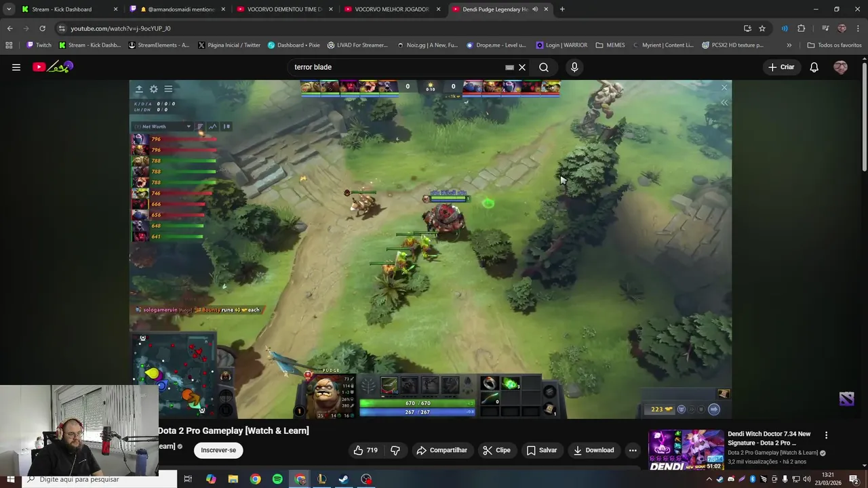The height and width of the screenshot is (488, 868).
Task: Open Spotify from the taskbar
Action: [277, 479]
